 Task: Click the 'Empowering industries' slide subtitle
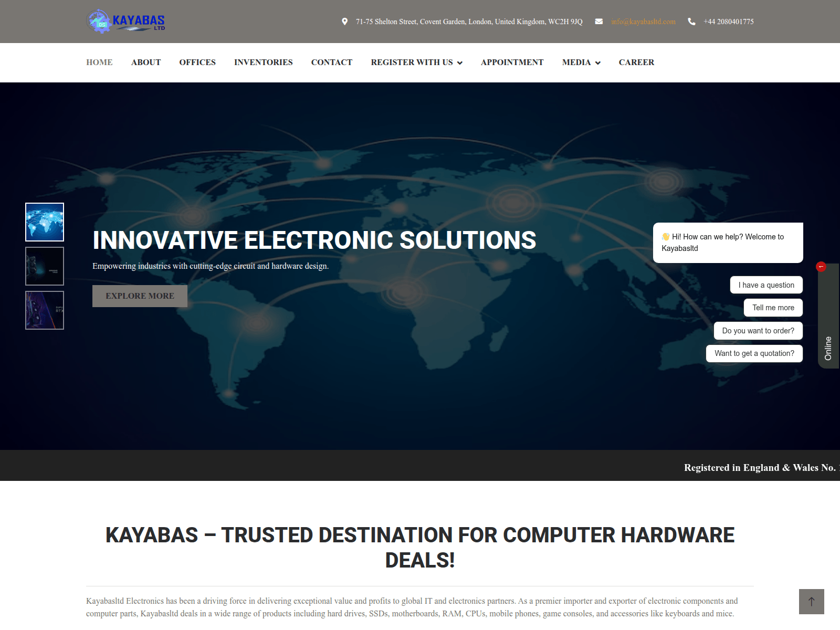point(211,266)
